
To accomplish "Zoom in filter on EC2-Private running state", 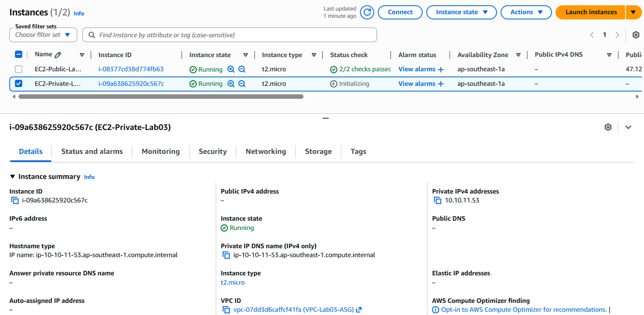I will (231, 84).
